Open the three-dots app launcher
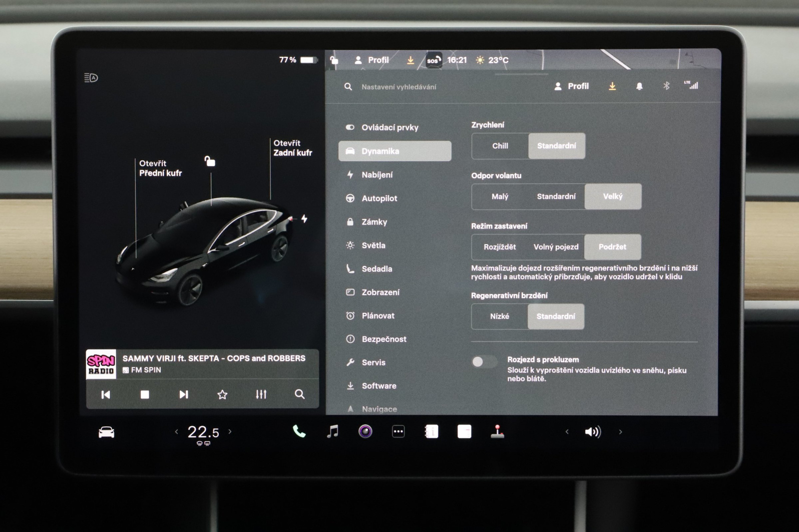This screenshot has width=799, height=532. [x=398, y=431]
